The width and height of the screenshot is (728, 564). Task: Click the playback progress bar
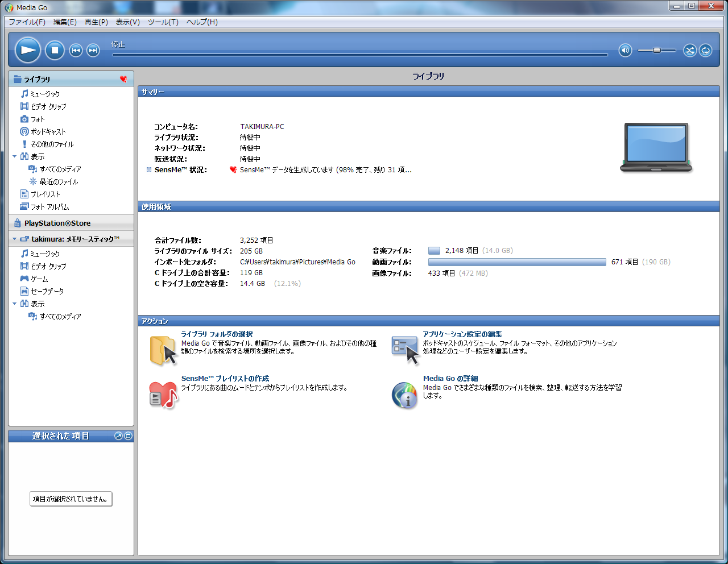(x=360, y=55)
